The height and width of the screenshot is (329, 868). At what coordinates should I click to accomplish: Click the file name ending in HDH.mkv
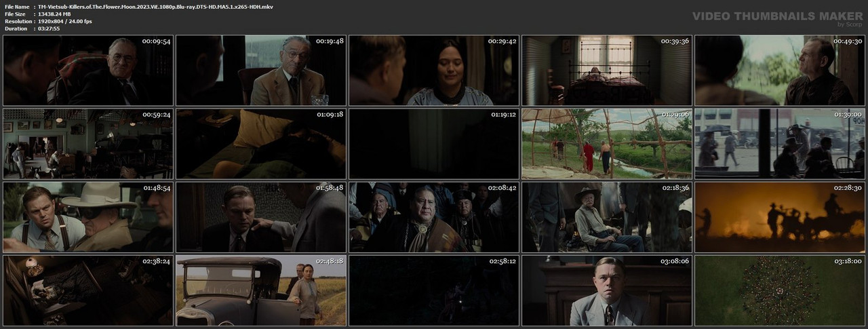coord(155,6)
